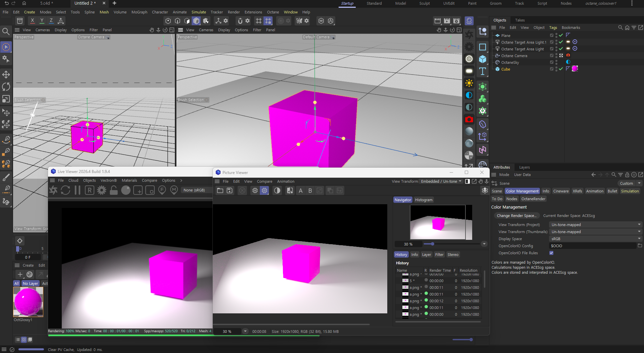Toggle enable check for Octane Target Area Light.1
Viewport: 644px width, 353px height.
pyautogui.click(x=561, y=42)
